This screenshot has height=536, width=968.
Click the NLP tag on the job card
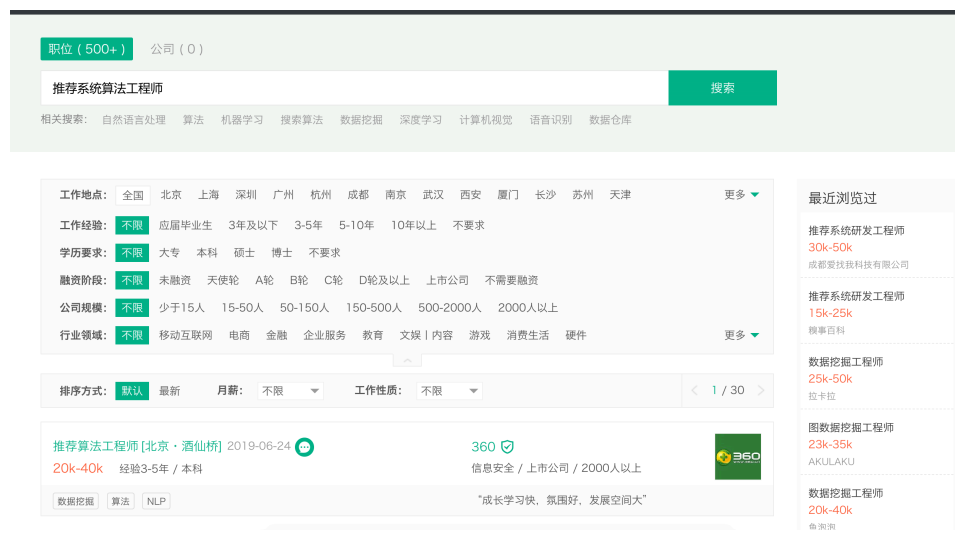(x=156, y=501)
